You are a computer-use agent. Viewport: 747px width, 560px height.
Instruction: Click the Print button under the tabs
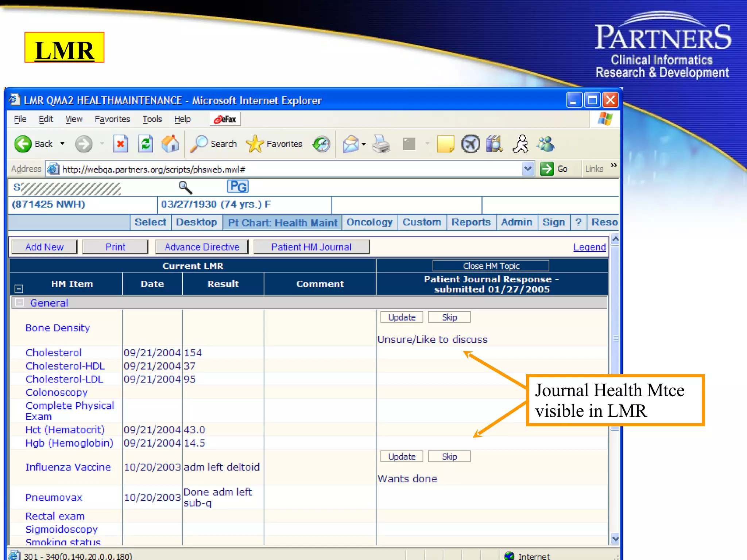tap(115, 247)
